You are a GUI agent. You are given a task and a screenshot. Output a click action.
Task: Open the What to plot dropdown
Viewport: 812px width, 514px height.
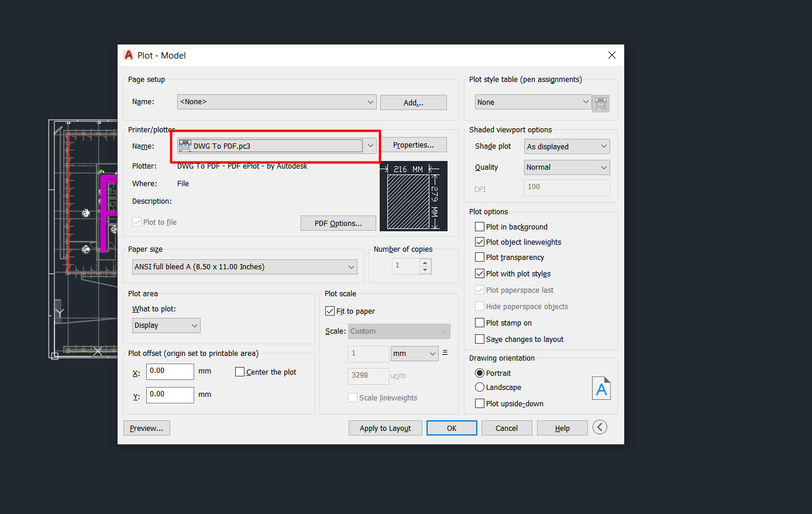pyautogui.click(x=166, y=325)
